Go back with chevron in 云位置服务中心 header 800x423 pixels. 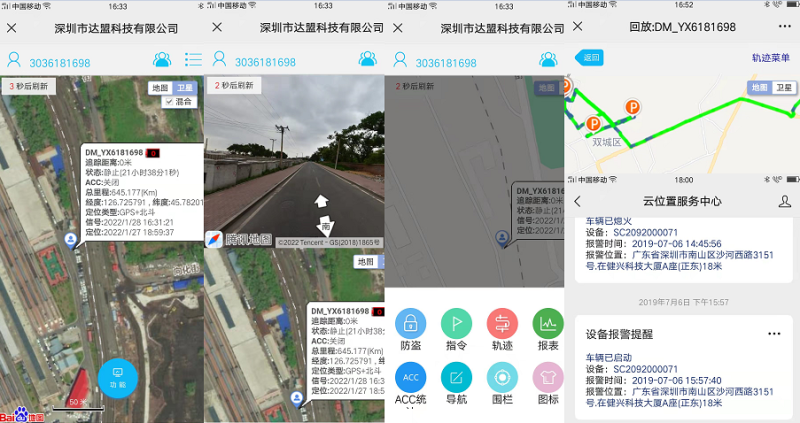[x=578, y=201]
